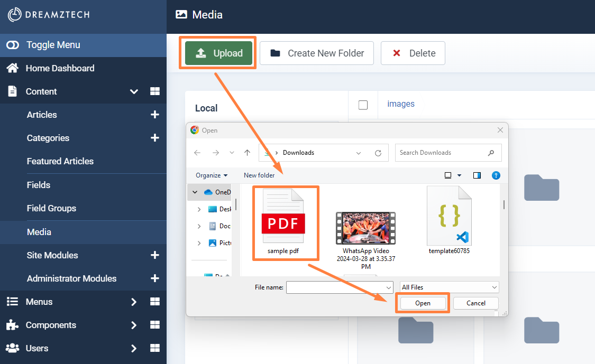
Task: Toggle the preview pane icon
Action: click(477, 175)
